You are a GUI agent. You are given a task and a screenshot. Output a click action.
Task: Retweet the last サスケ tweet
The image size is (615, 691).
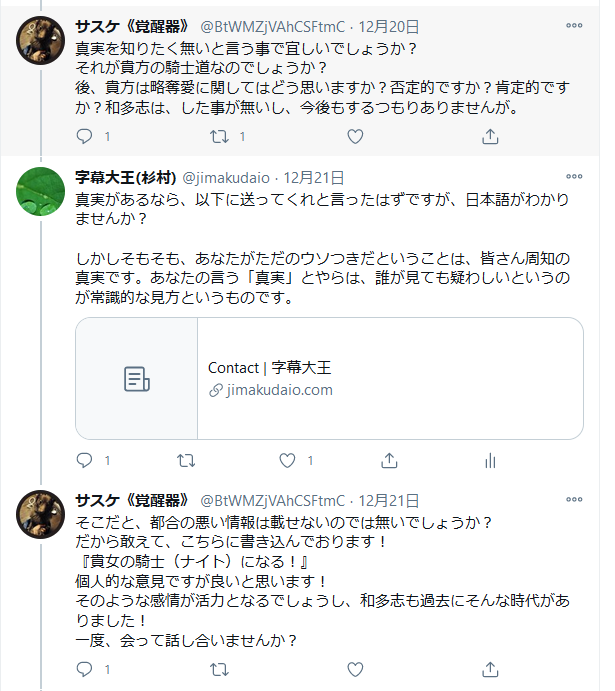coord(221,668)
